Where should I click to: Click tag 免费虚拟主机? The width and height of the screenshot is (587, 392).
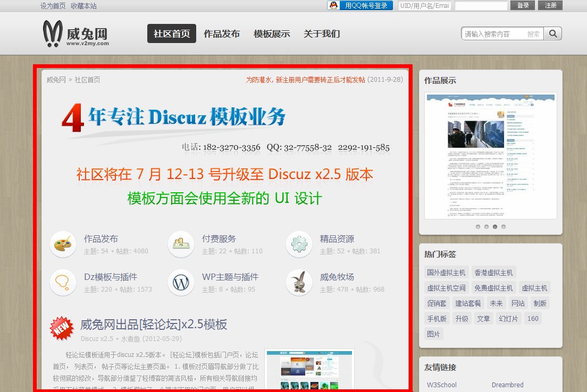493,288
